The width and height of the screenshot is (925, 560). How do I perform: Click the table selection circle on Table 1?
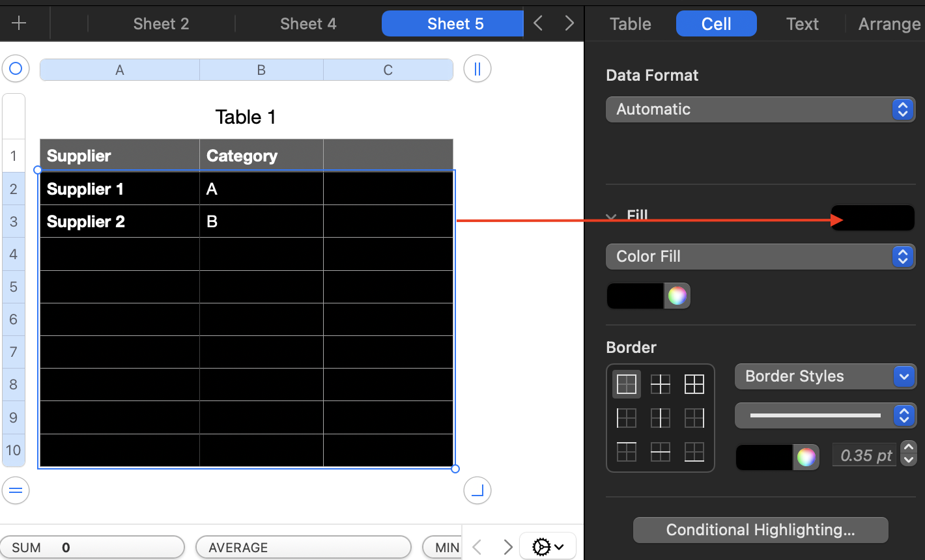(15, 68)
